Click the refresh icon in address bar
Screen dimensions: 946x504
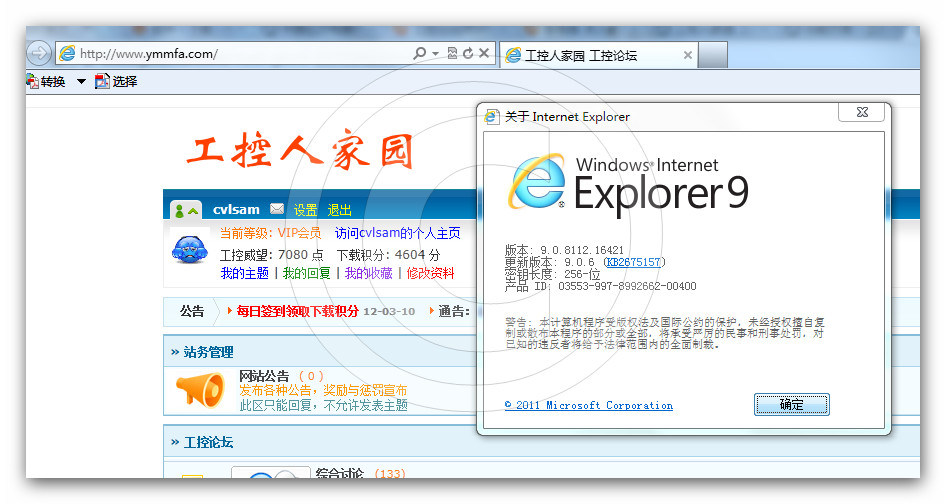[468, 54]
